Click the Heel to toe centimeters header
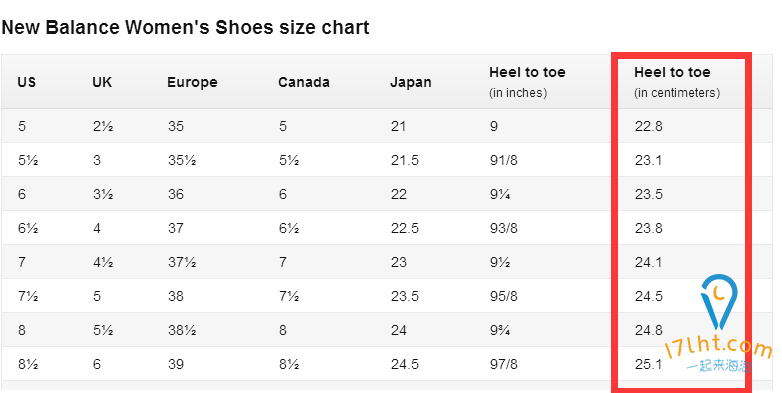Viewport: 782px width, 393px height. [677, 82]
